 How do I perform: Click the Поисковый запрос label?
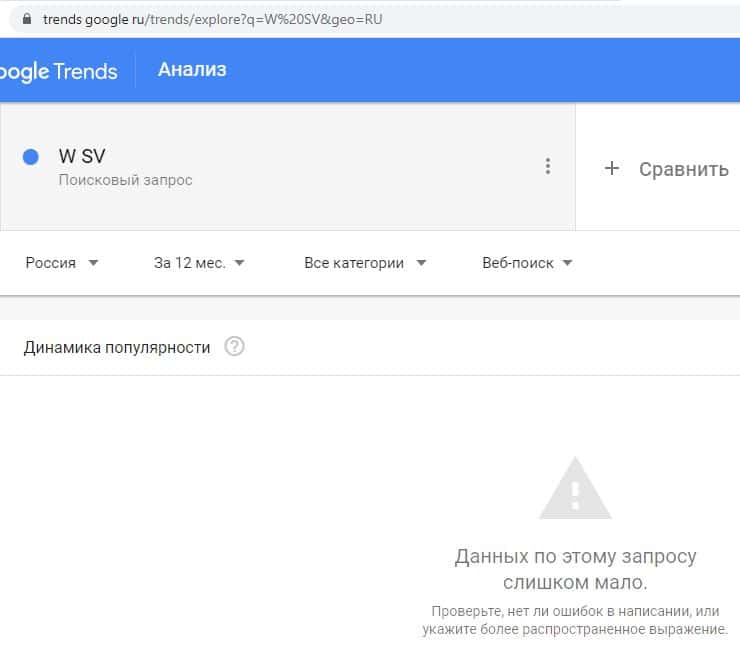125,180
